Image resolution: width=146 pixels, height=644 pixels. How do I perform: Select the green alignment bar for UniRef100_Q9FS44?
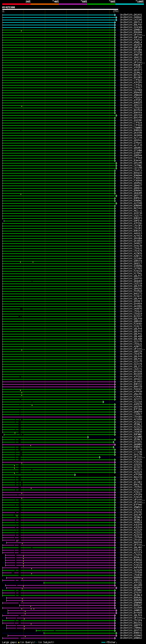[59, 37]
